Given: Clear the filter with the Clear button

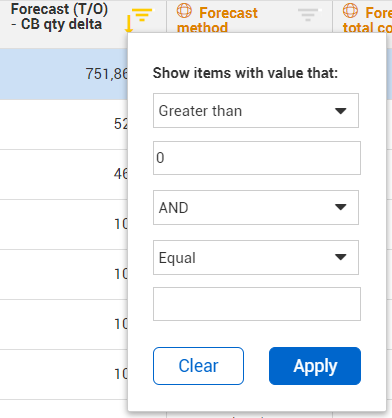Looking at the screenshot, I should [198, 366].
